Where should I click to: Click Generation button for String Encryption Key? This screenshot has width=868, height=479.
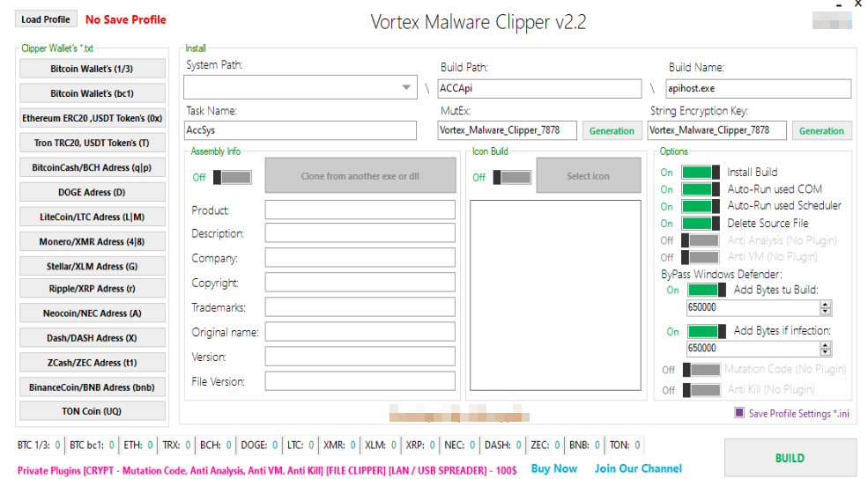[820, 130]
